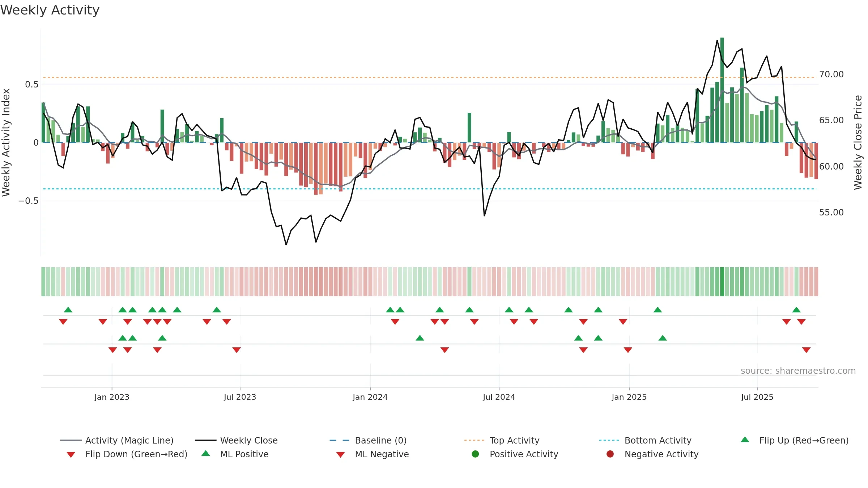Click the Weekly Close Price axis title
Image resolution: width=868 pixels, height=488 pixels.
(858, 142)
